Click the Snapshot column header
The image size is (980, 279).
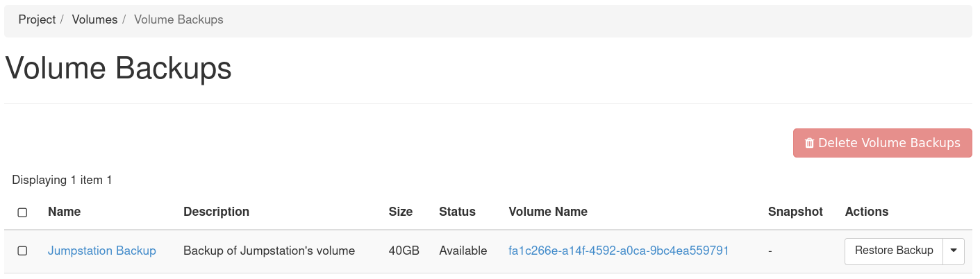[x=795, y=212]
